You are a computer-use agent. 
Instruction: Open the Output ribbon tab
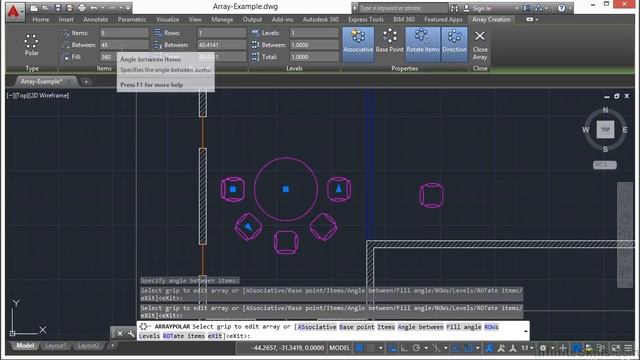252,19
